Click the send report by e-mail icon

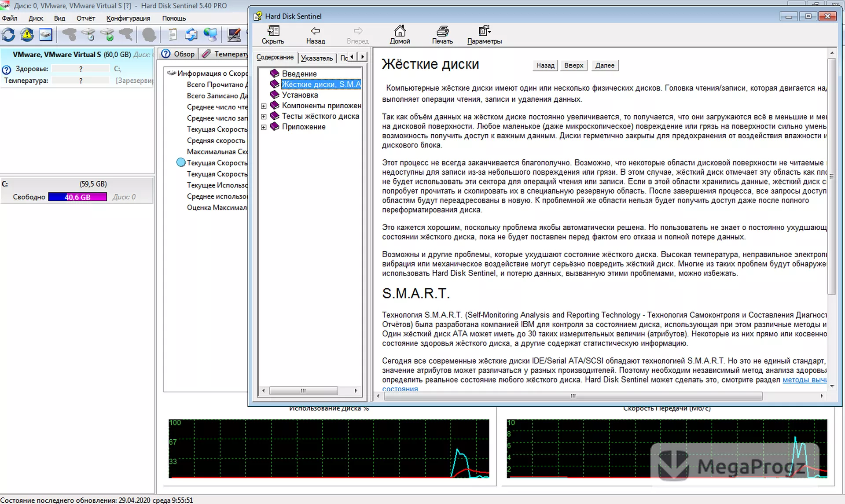pos(191,34)
